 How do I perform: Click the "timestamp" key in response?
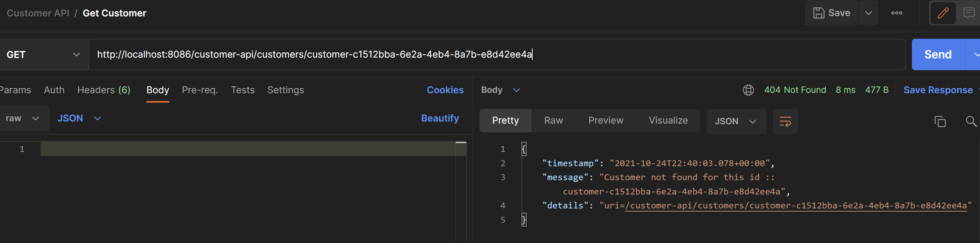tap(571, 163)
